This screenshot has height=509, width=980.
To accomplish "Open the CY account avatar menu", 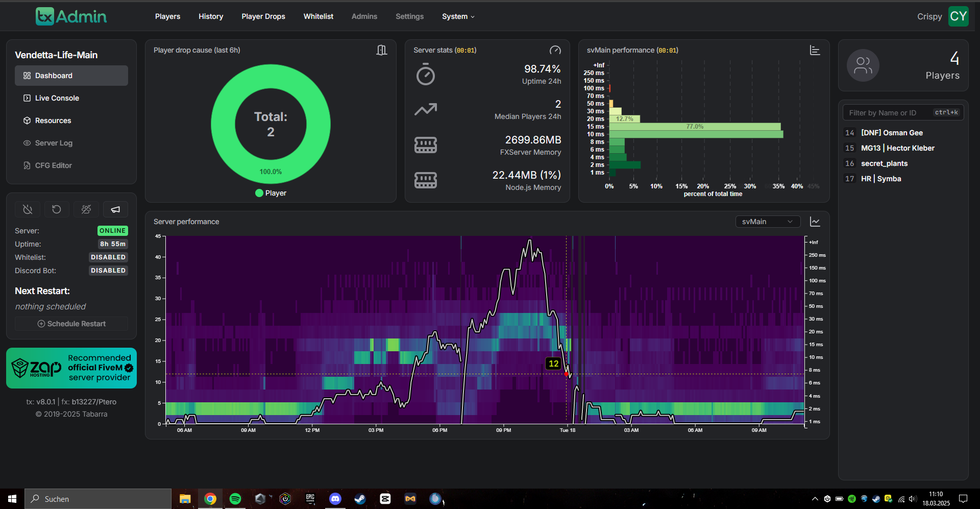I will click(958, 16).
